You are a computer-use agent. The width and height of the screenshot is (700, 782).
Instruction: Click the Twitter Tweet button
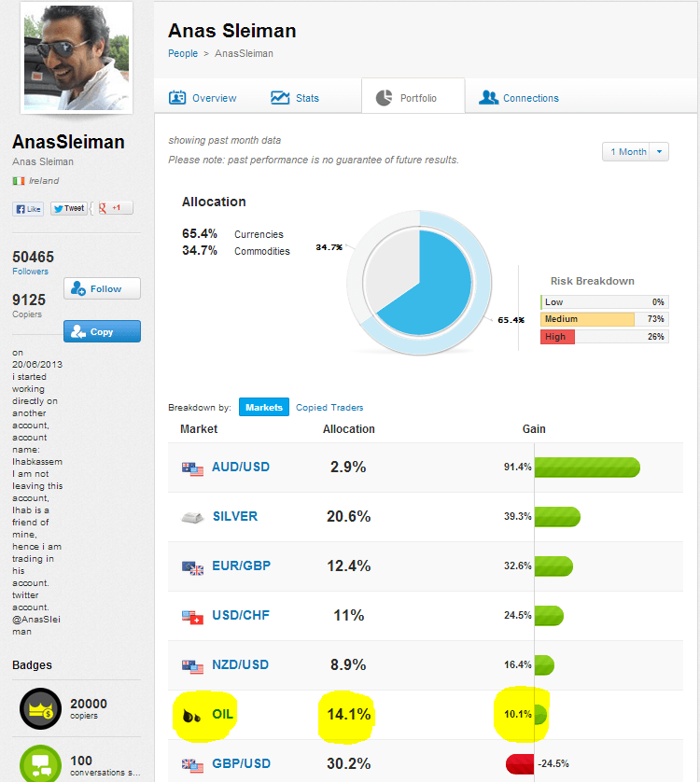point(69,208)
